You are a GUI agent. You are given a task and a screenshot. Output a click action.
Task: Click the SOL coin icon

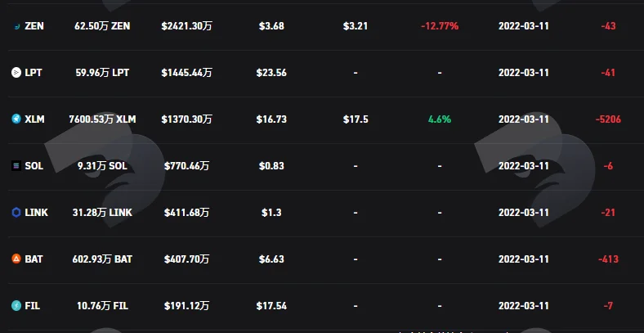pos(16,166)
